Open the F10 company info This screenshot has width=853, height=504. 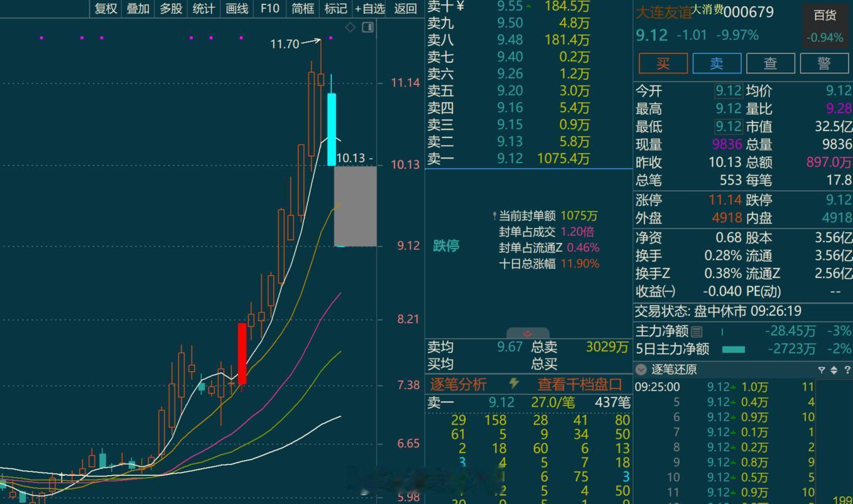269,8
